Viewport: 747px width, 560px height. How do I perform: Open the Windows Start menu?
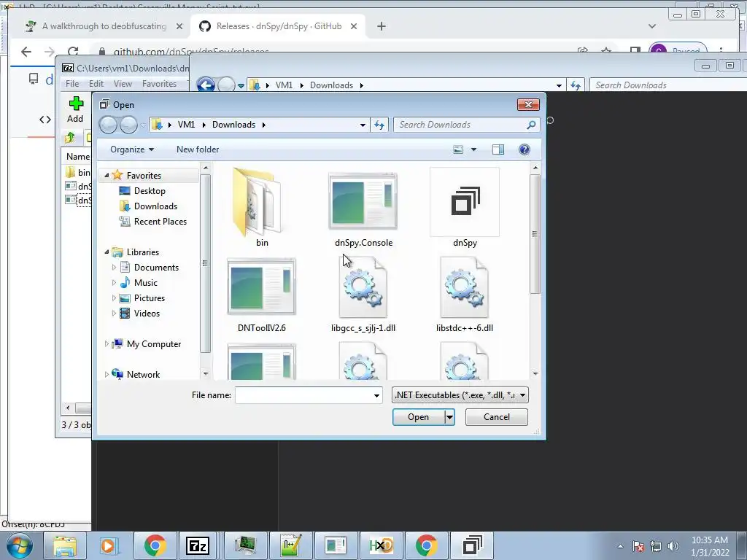[20, 545]
